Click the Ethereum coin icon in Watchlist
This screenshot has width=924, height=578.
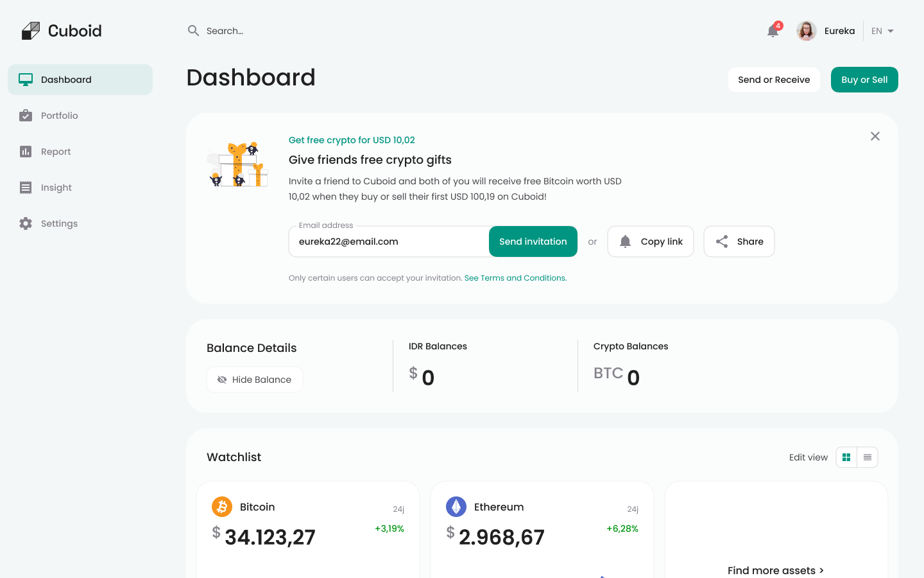click(x=456, y=507)
